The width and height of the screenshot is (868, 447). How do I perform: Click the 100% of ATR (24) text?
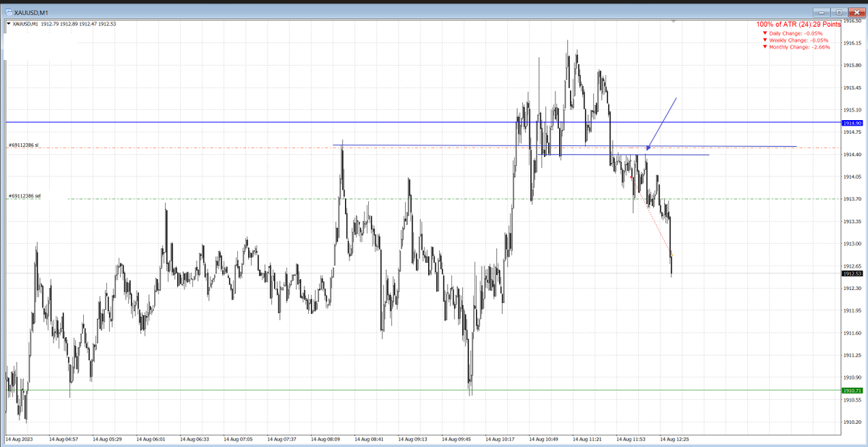[799, 24]
